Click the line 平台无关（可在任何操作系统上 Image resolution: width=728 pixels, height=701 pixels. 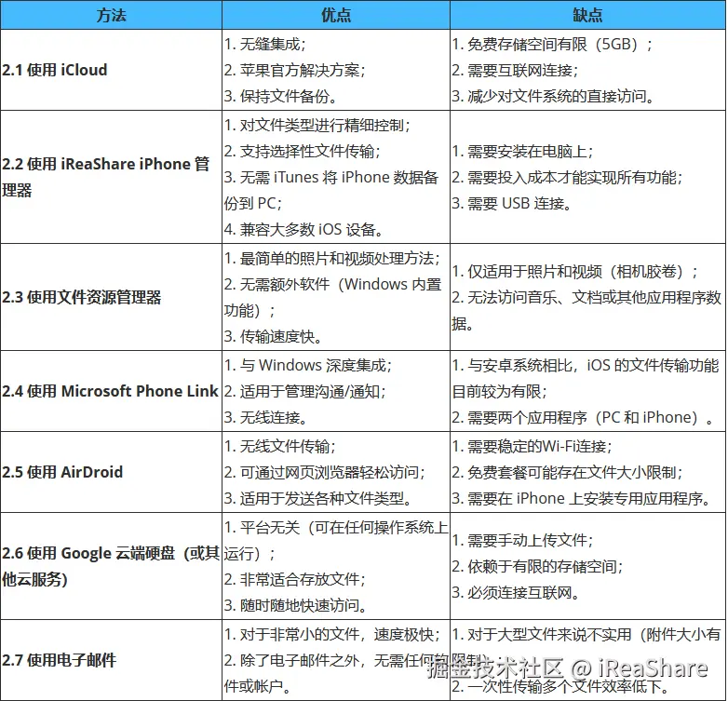(336, 527)
